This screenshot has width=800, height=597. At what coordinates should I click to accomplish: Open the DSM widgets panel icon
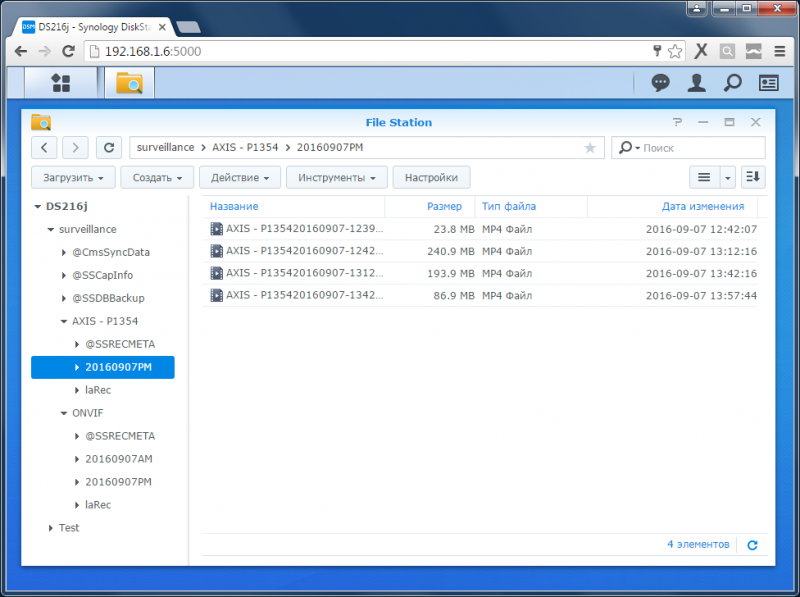tap(768, 83)
